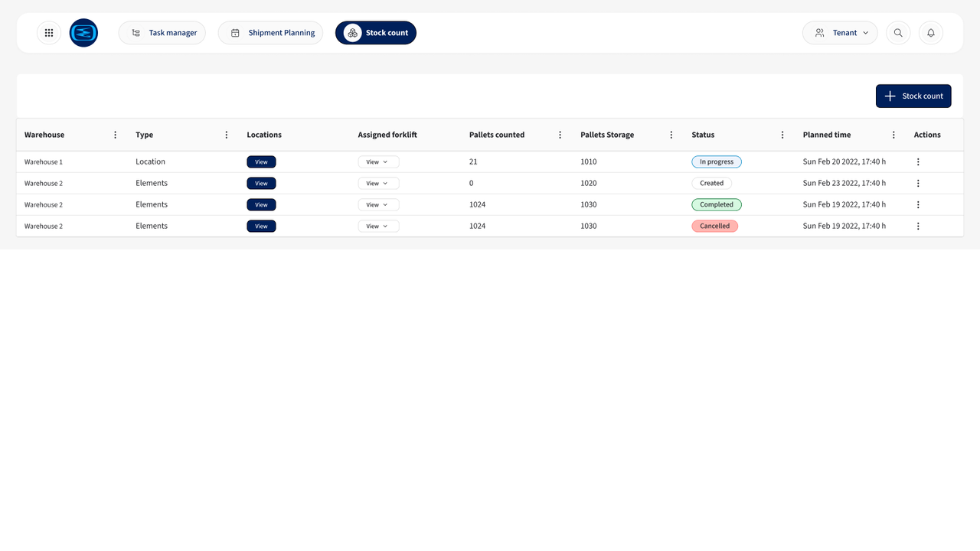Open Planned time column options

click(x=893, y=135)
